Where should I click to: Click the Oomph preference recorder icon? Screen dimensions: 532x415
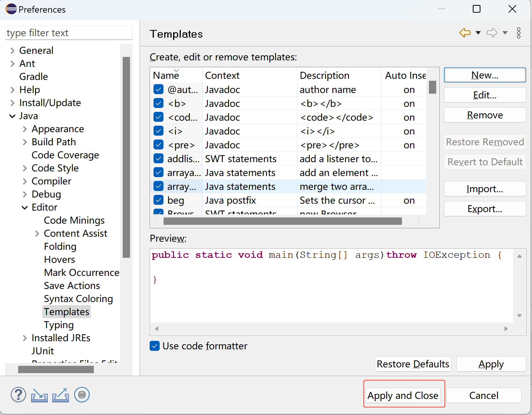pyautogui.click(x=82, y=395)
